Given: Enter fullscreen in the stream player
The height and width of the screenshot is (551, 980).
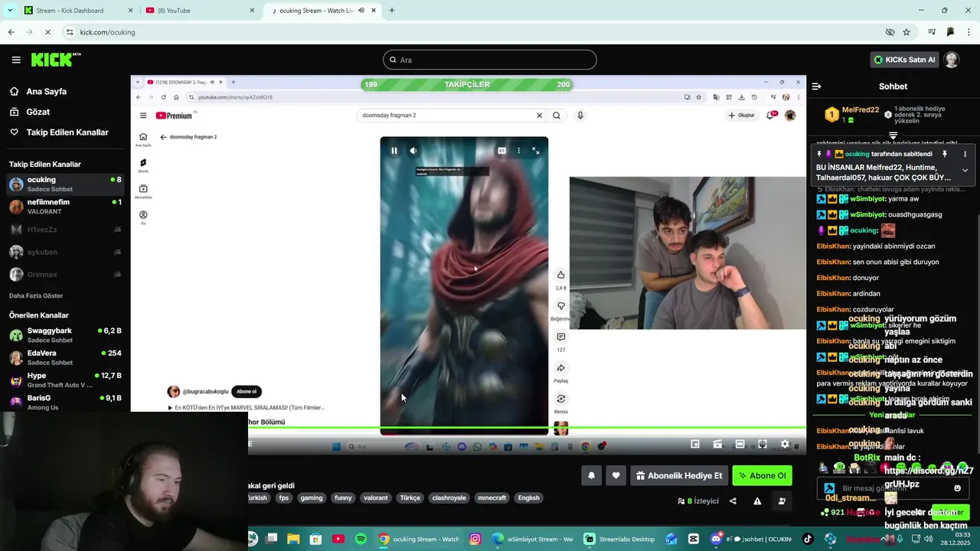Looking at the screenshot, I should coord(763,444).
